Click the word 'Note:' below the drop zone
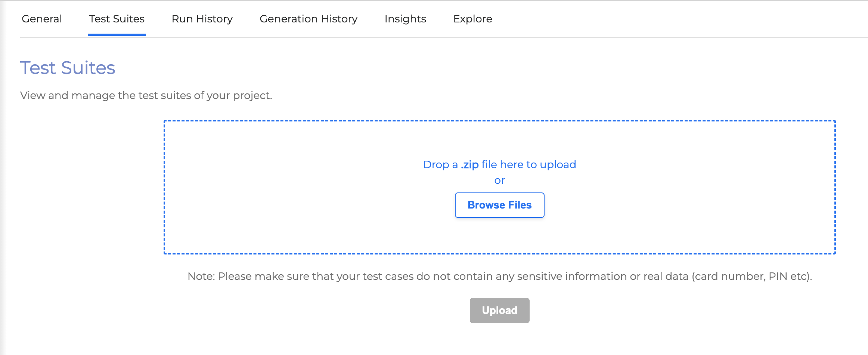The image size is (868, 355). (201, 276)
